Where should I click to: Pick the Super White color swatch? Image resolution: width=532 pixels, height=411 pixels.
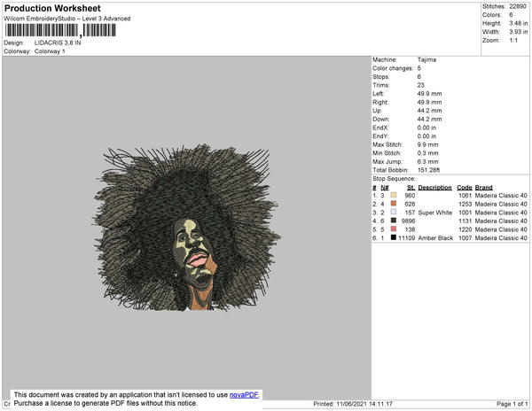(393, 212)
